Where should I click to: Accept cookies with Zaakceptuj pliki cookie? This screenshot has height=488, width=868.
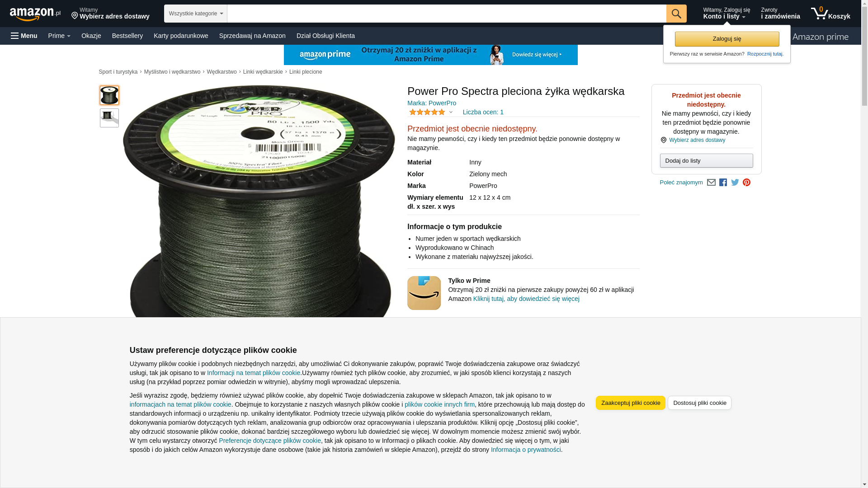631,403
